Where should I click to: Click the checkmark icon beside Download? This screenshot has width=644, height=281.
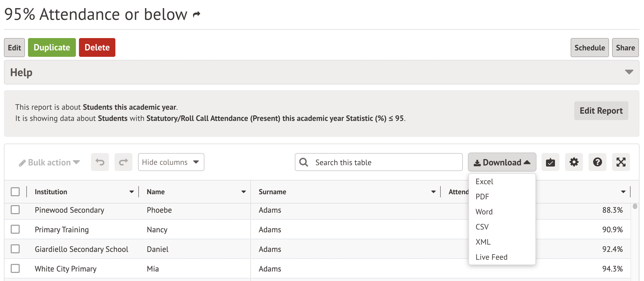coord(550,162)
